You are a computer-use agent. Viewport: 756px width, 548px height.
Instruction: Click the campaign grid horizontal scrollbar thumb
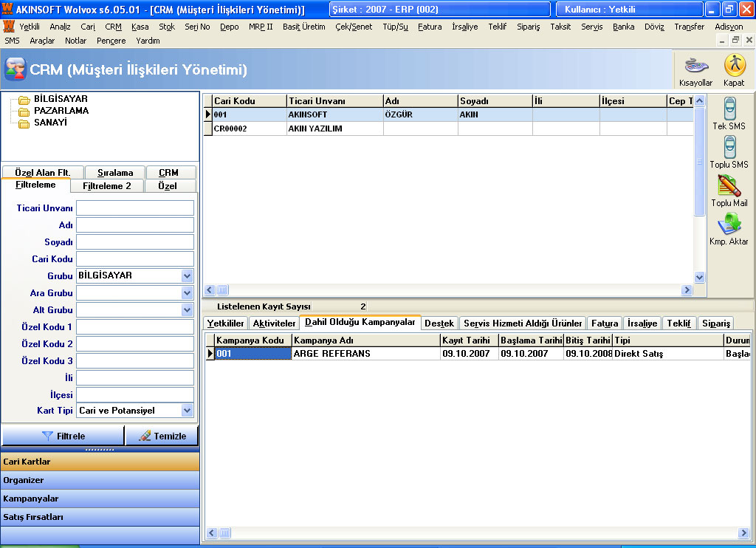224,532
